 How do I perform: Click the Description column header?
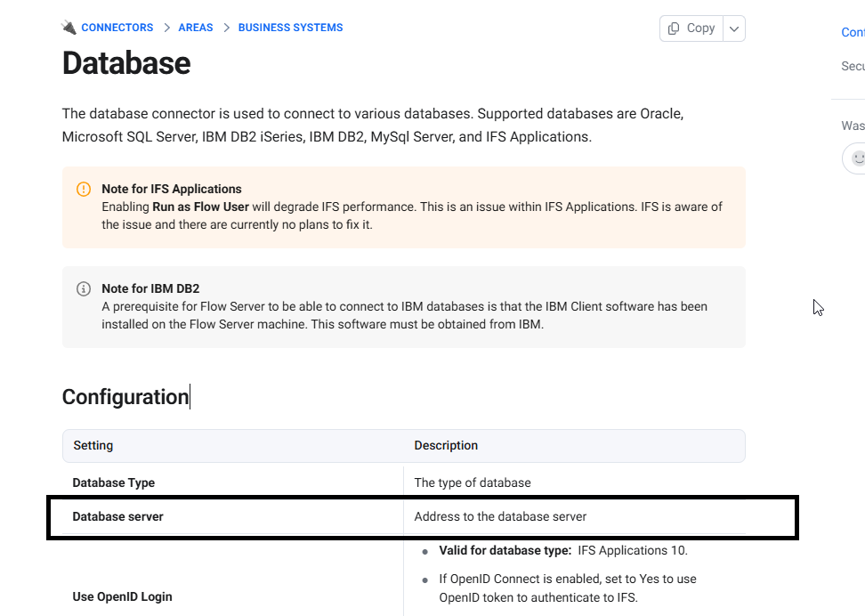(446, 445)
